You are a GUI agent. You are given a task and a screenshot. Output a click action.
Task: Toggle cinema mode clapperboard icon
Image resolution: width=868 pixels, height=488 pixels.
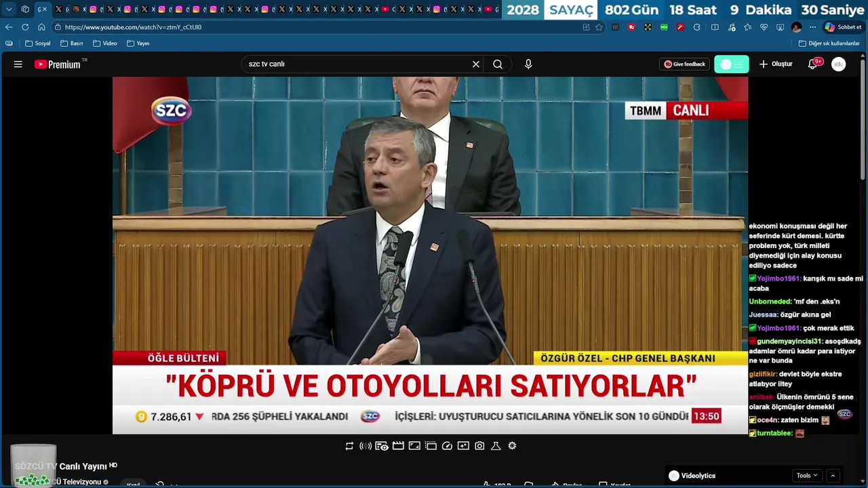pyautogui.click(x=398, y=446)
